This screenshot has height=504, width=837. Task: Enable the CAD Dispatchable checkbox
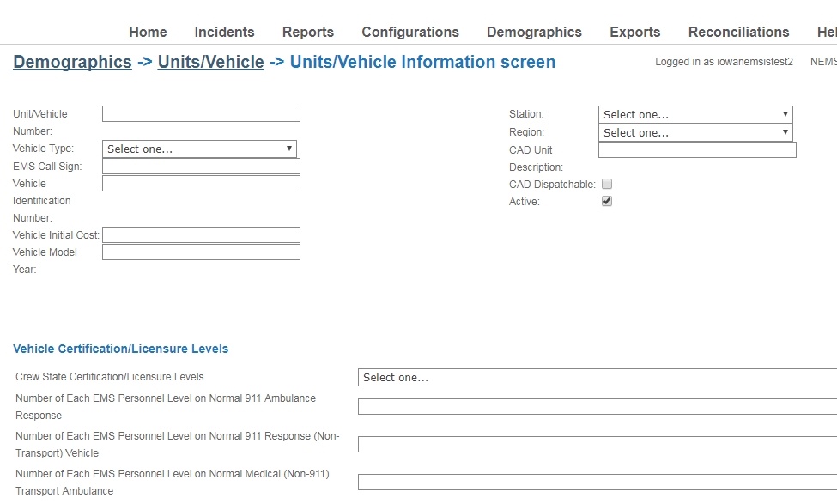(607, 185)
